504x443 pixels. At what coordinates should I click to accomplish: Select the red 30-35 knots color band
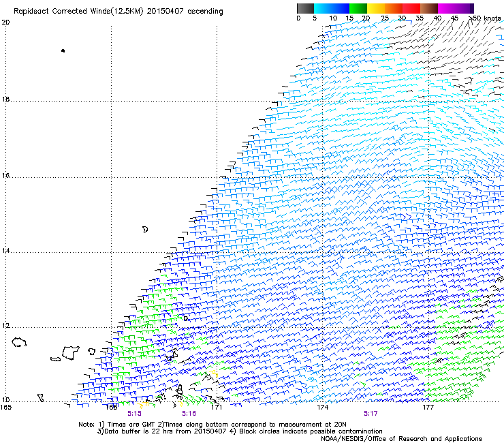[411, 8]
